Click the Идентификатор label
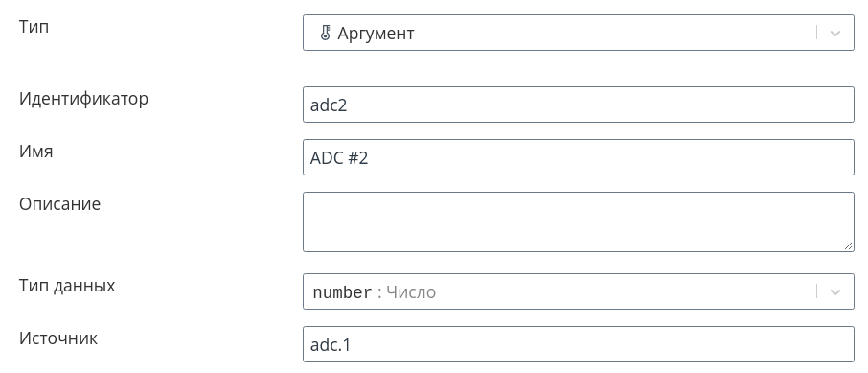Viewport: 868px width, 373px height. coord(83,99)
